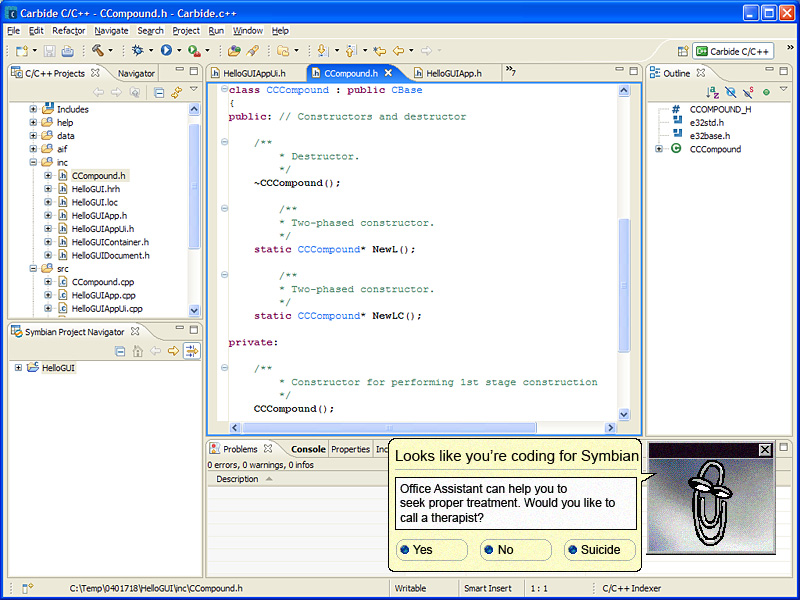Expand the Includes tree node
The width and height of the screenshot is (800, 600).
coord(33,109)
